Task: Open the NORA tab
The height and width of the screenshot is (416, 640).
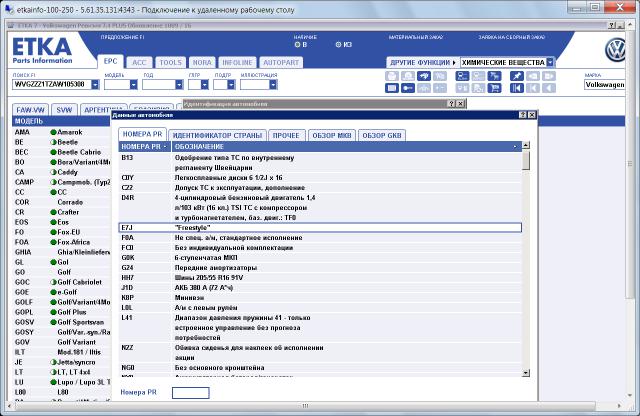Action: click(202, 62)
